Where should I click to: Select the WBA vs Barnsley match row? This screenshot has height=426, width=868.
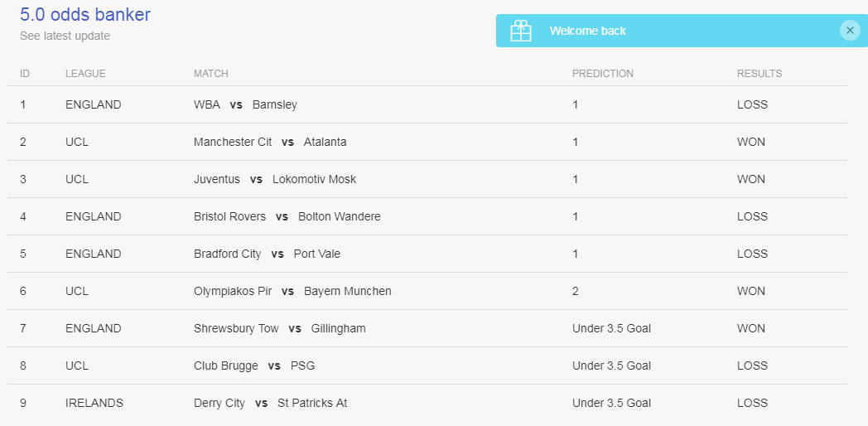[245, 105]
